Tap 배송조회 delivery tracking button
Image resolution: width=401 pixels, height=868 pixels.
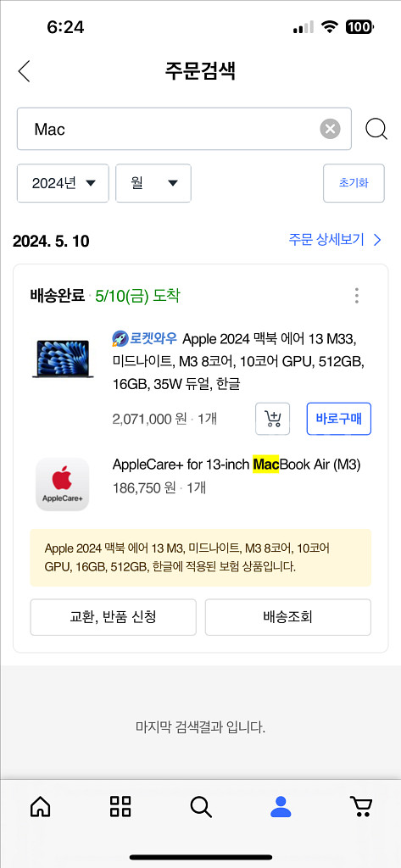click(x=288, y=617)
